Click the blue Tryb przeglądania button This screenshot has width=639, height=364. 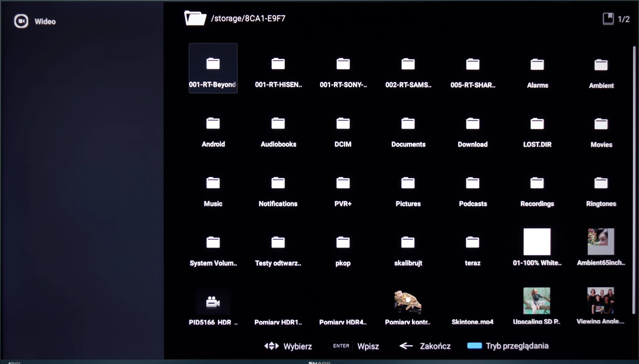click(x=475, y=345)
